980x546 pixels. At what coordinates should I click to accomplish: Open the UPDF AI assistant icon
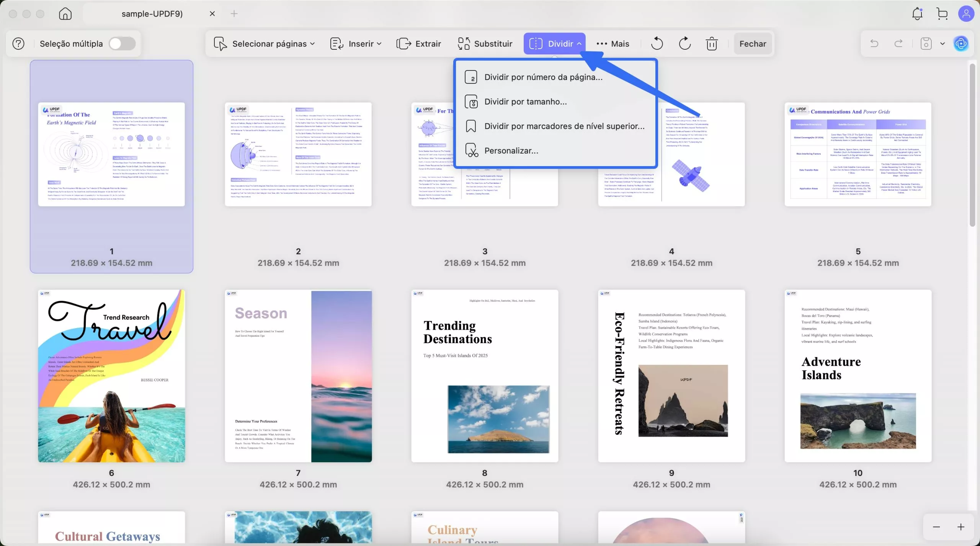(961, 44)
